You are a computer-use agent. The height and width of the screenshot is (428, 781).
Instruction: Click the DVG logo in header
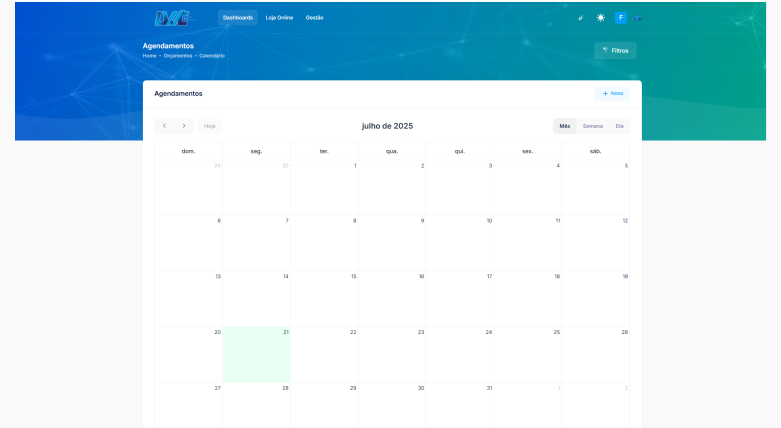174,18
